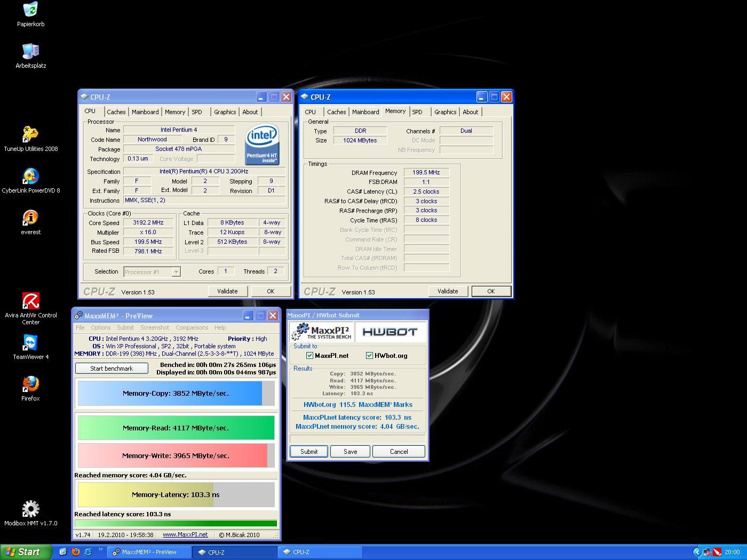Click the MaxxPI² system bench logo
The width and height of the screenshot is (747, 560).
(322, 332)
